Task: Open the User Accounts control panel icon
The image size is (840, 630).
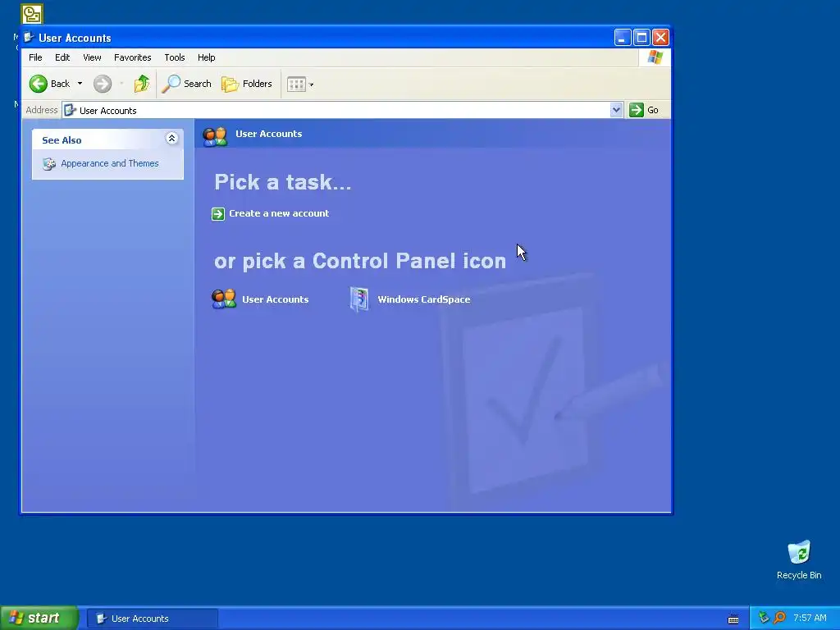Action: point(223,299)
